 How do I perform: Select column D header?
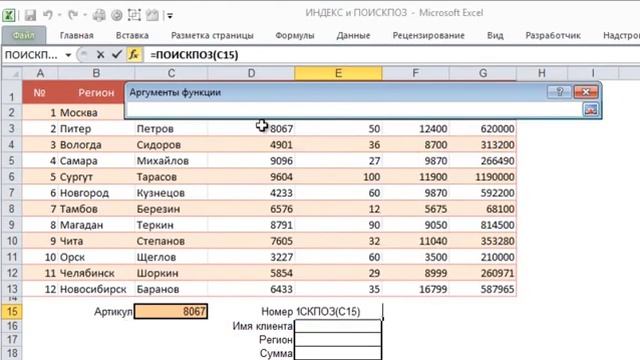click(251, 73)
